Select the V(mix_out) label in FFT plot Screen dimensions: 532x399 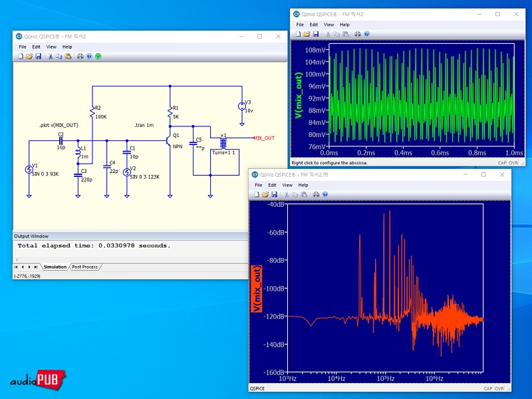(257, 289)
